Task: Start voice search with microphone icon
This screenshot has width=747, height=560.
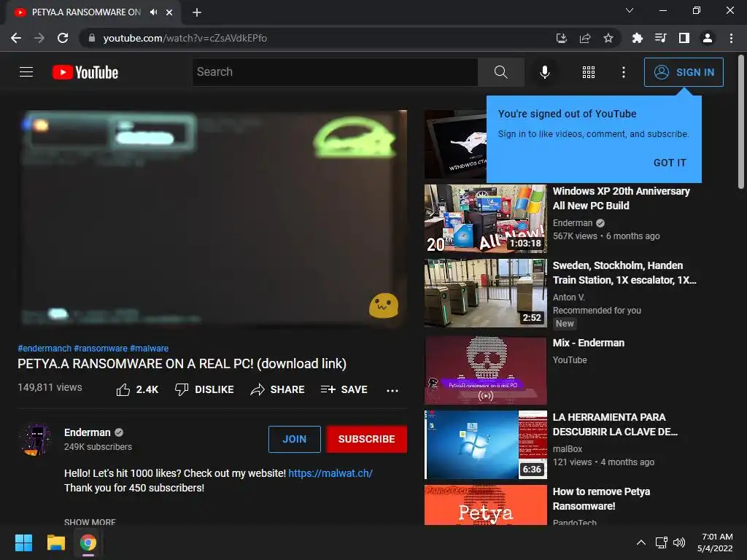Action: click(x=544, y=72)
